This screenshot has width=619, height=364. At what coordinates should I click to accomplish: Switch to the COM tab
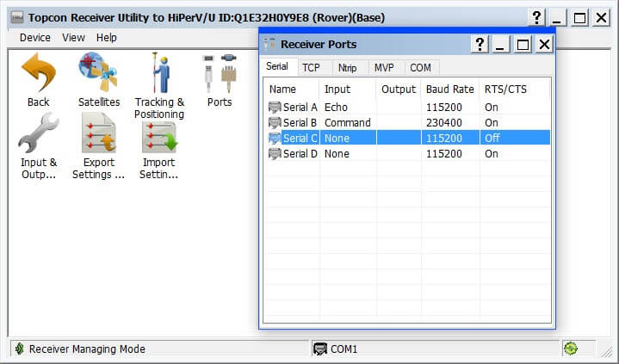pyautogui.click(x=420, y=67)
